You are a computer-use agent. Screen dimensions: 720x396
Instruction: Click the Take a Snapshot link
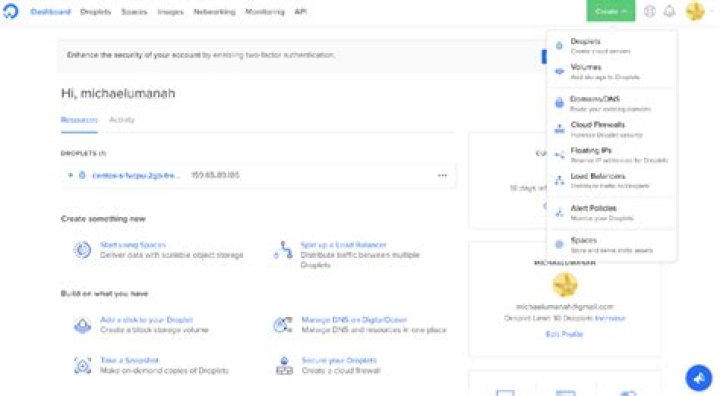(129, 360)
